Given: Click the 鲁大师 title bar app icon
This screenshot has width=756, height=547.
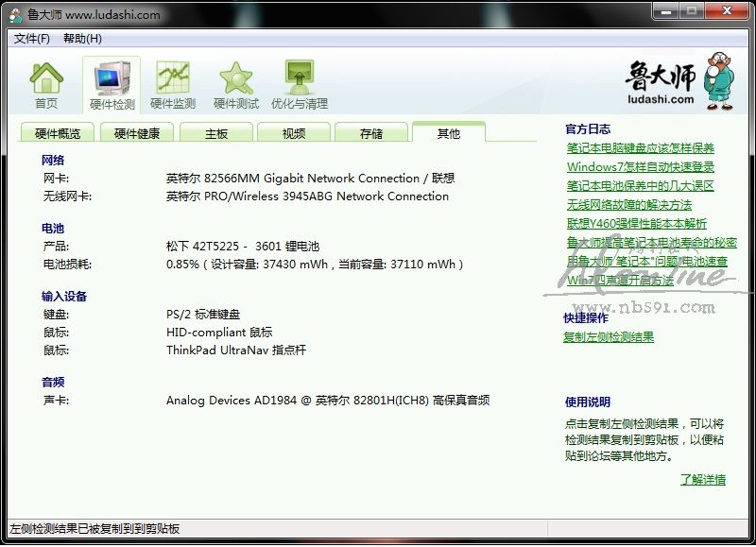Looking at the screenshot, I should (16, 15).
